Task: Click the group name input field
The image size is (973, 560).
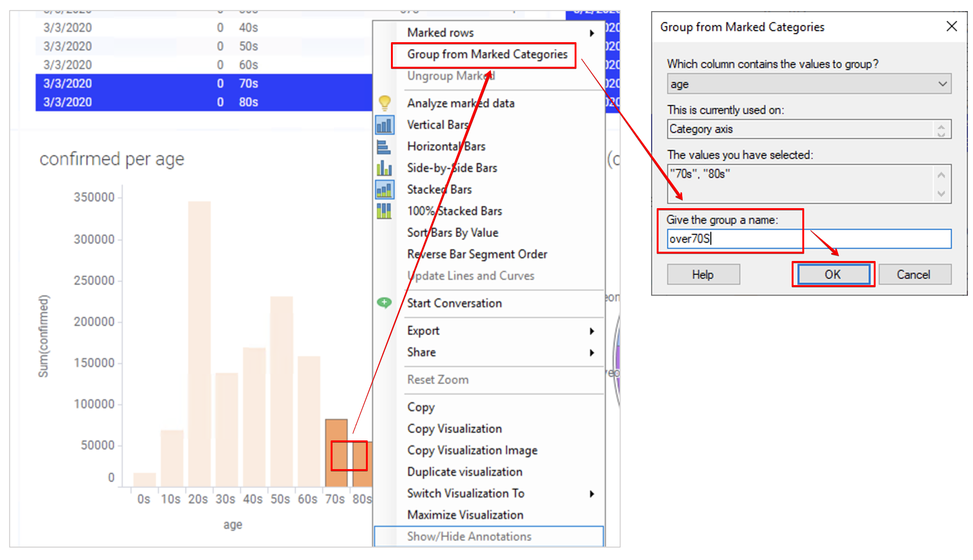Action: [809, 239]
